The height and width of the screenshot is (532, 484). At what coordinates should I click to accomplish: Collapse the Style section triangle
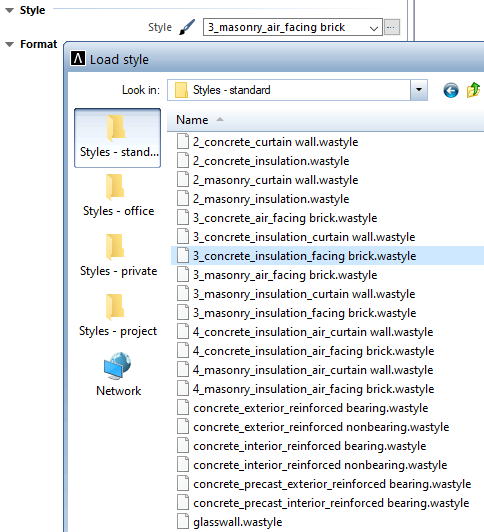(x=9, y=11)
